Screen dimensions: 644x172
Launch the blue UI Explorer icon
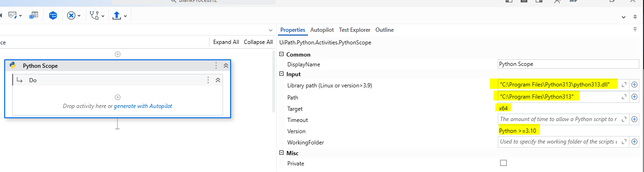pyautogui.click(x=53, y=15)
